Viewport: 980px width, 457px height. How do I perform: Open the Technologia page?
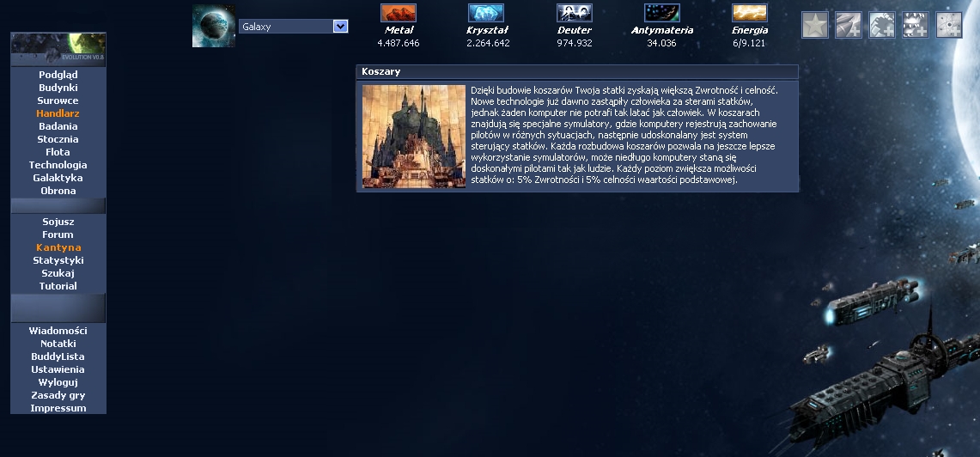point(58,165)
